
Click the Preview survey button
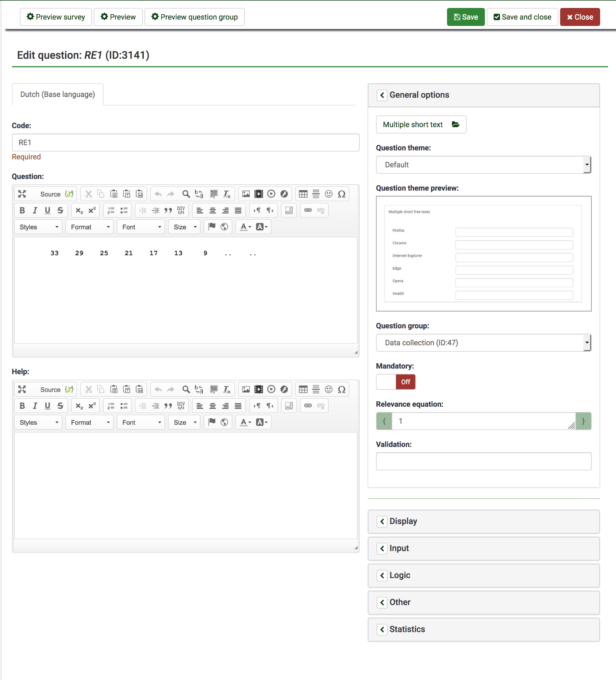[x=56, y=17]
